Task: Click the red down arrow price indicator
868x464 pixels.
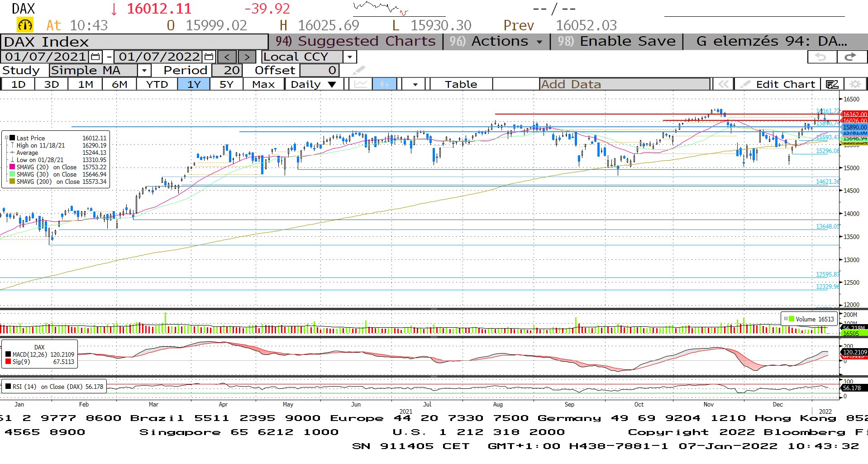Action: coord(114,9)
